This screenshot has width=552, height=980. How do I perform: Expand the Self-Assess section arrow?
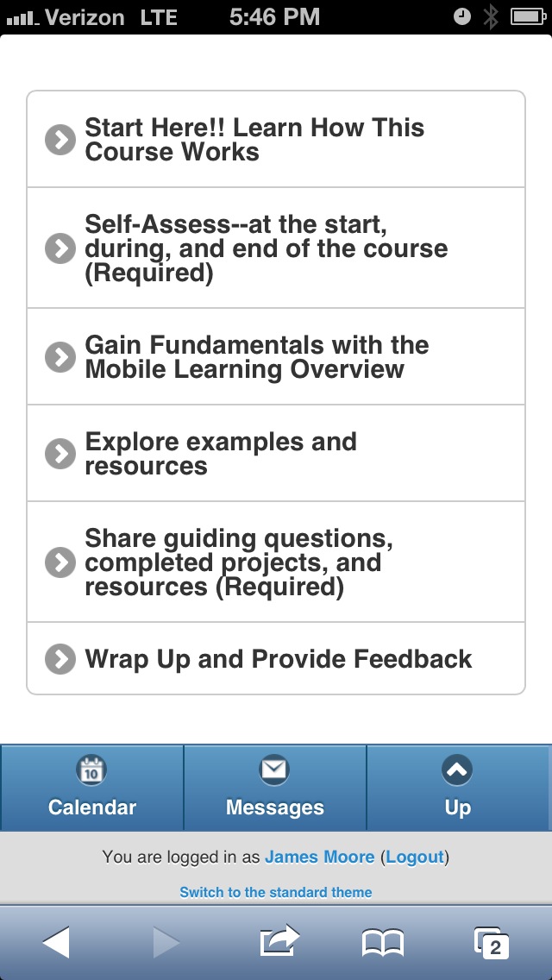pos(60,248)
